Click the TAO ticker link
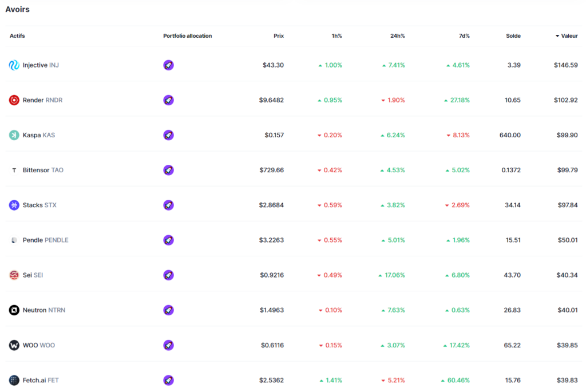The width and height of the screenshot is (586, 392). (58, 170)
